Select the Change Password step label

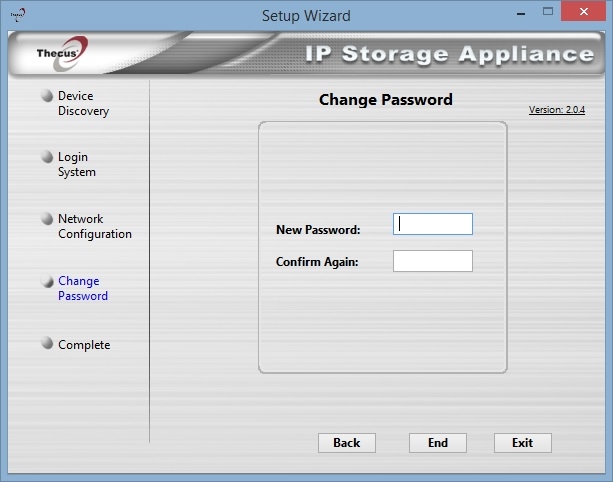[x=83, y=288]
